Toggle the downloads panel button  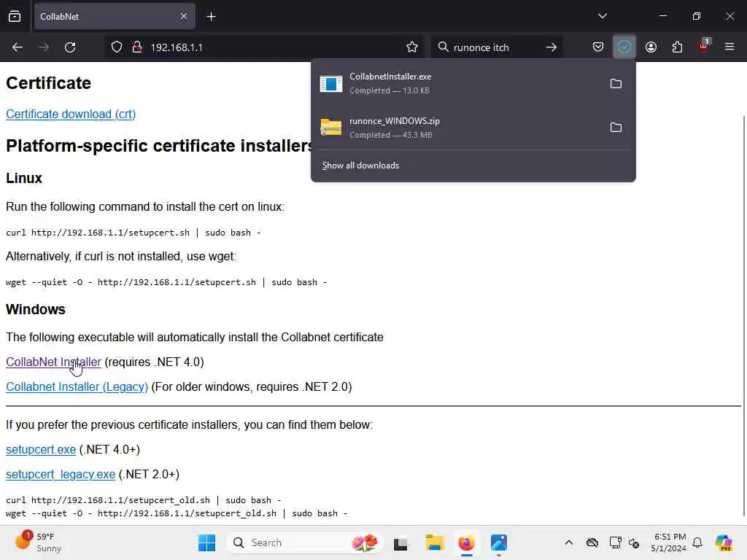pos(624,47)
